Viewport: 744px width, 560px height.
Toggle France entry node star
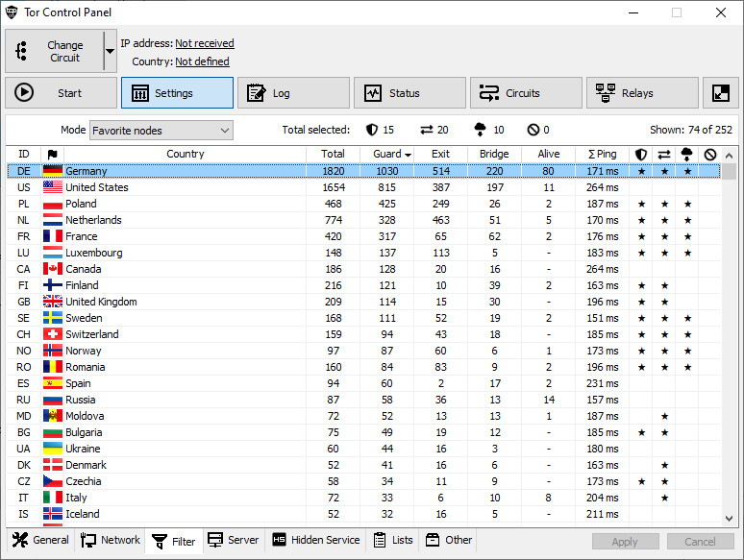641,236
